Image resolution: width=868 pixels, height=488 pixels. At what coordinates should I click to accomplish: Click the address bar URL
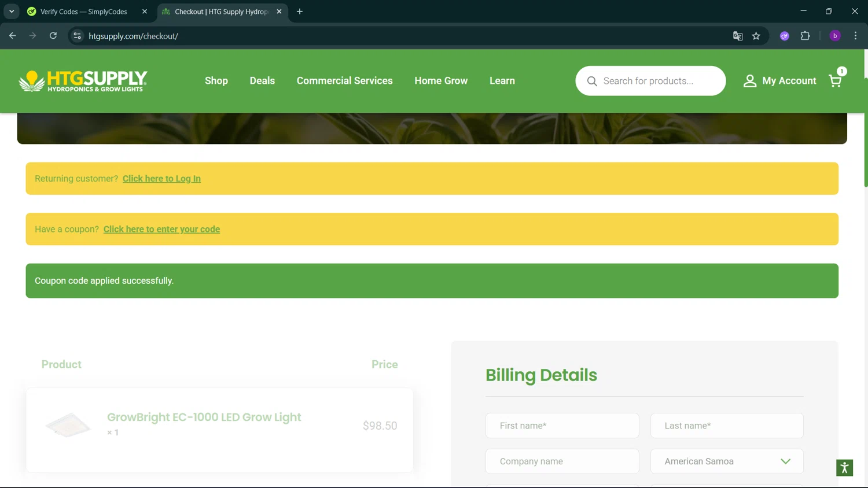[x=133, y=36]
